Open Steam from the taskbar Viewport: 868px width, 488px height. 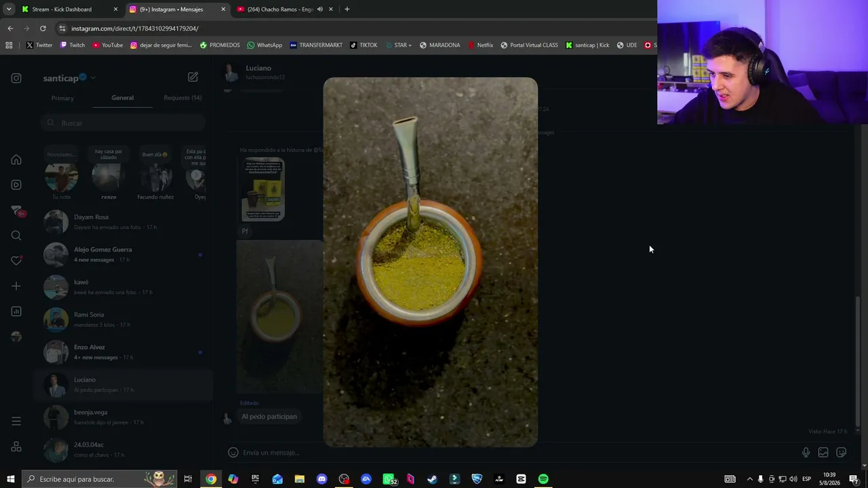tap(432, 479)
